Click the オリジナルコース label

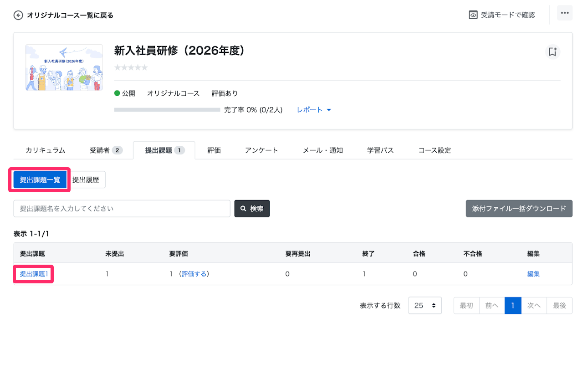pyautogui.click(x=173, y=93)
